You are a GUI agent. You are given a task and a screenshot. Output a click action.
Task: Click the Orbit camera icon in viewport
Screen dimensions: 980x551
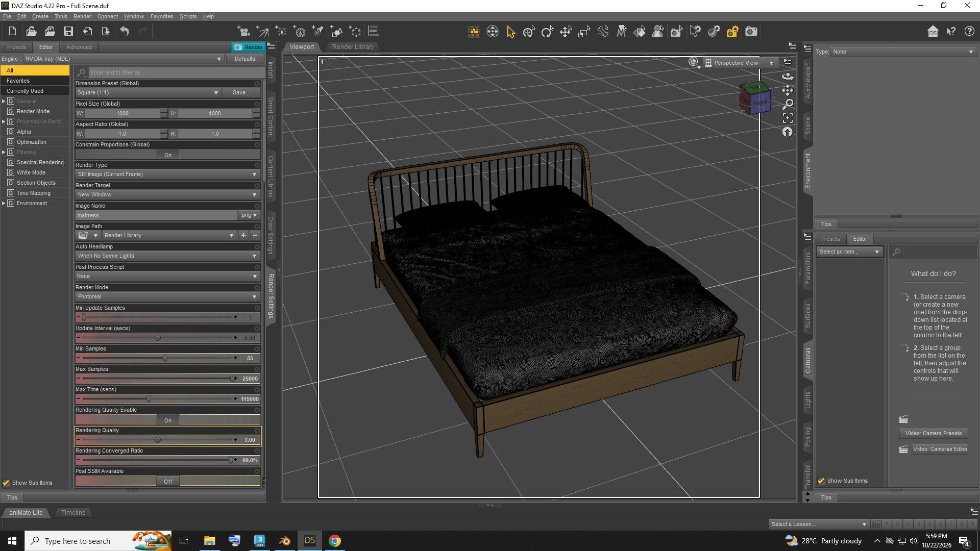[x=788, y=77]
